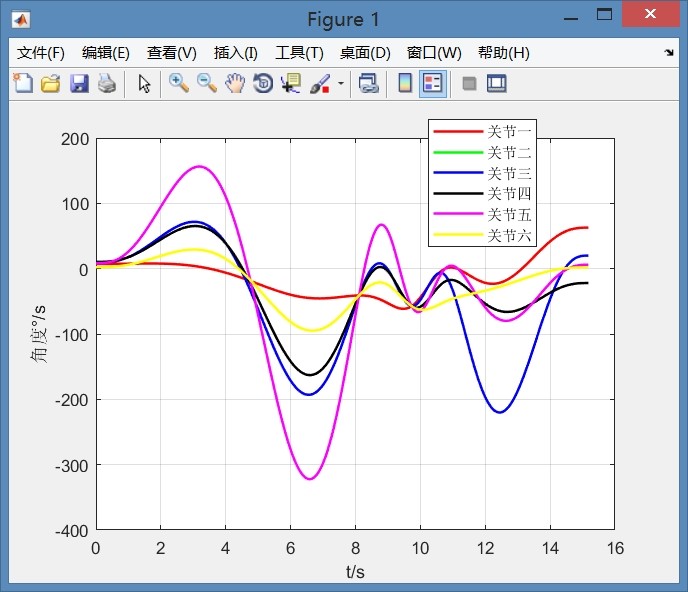
Task: Activate the Zoom Out magnifier
Action: pos(207,83)
